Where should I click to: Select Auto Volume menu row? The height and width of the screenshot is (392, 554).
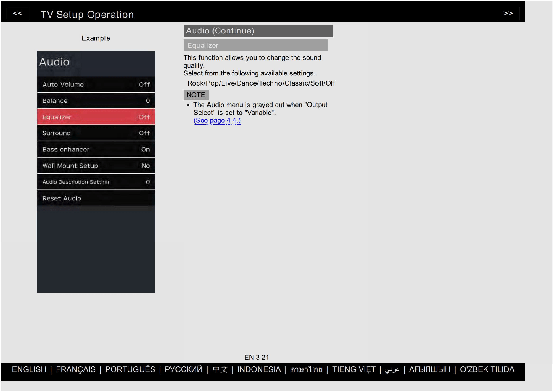tap(96, 84)
